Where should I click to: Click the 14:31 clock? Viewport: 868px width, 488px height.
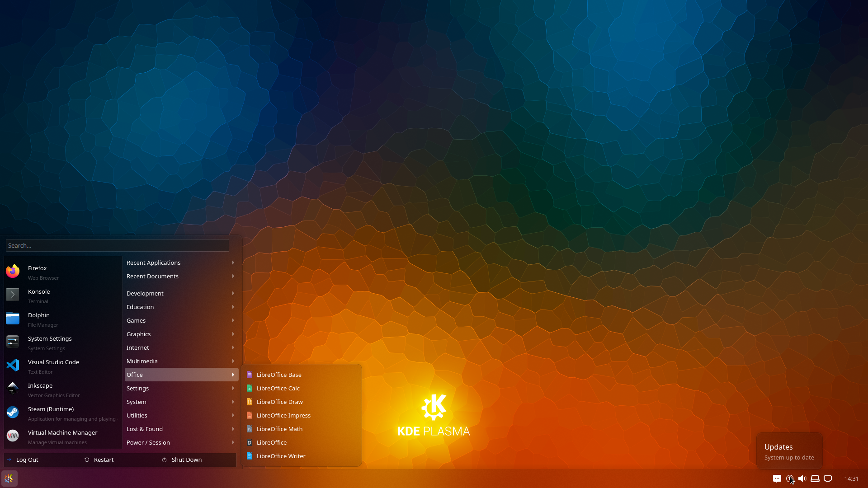pos(851,479)
